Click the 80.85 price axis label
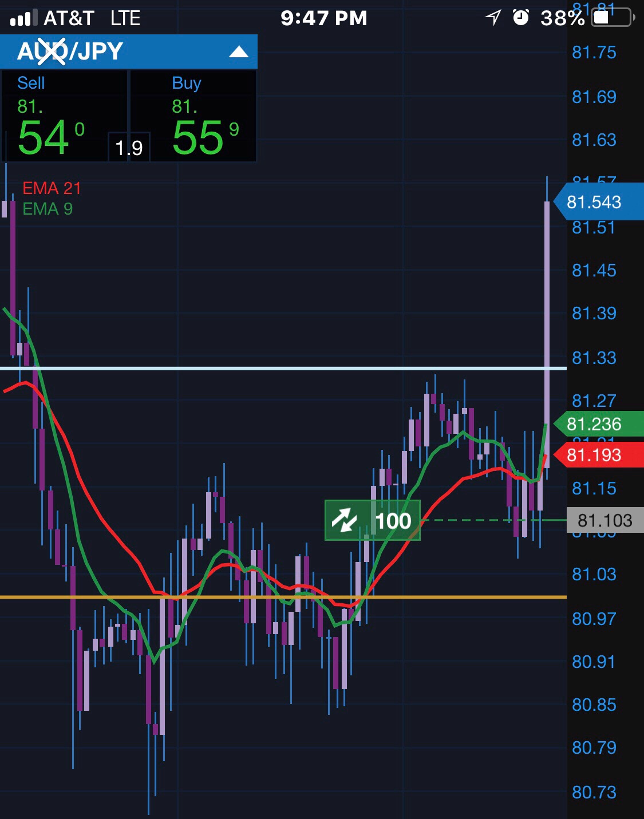The image size is (644, 819). 594,705
